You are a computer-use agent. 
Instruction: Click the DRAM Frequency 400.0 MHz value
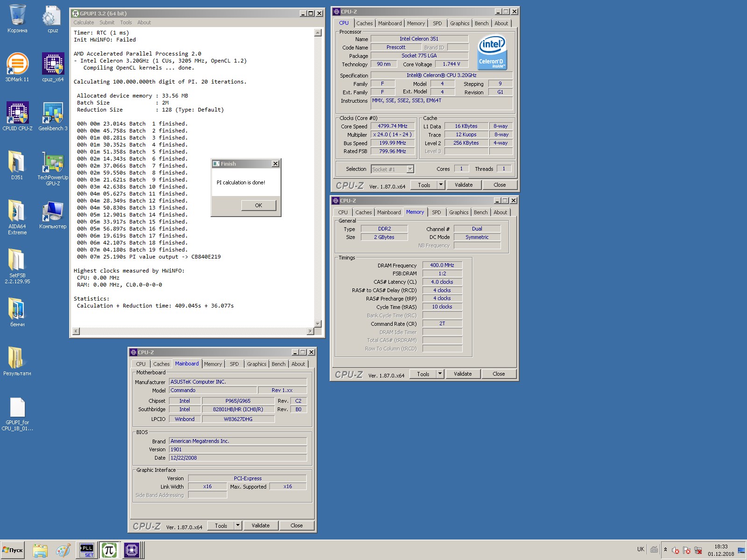(442, 265)
